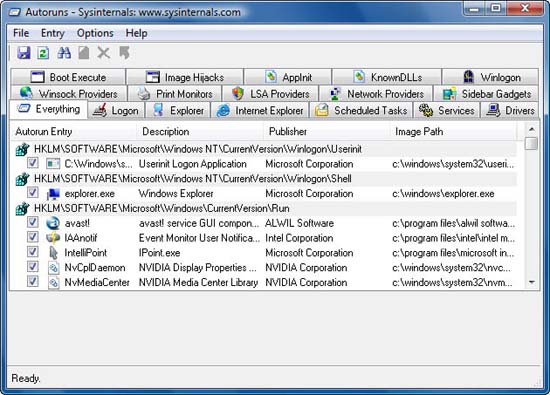The height and width of the screenshot is (395, 550).
Task: Click the explorer.exe entry icon
Action: 53,194
